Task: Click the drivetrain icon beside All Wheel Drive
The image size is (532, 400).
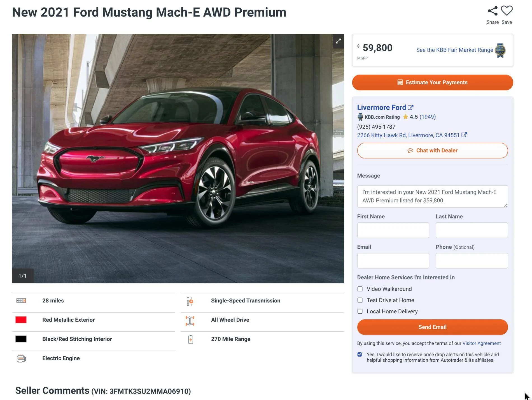Action: tap(190, 321)
